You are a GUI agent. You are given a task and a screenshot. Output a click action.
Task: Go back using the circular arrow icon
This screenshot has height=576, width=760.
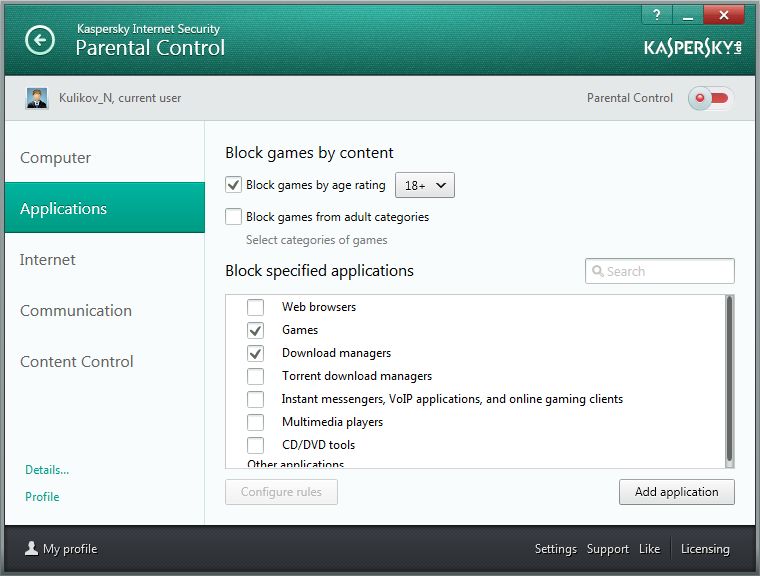coord(40,40)
